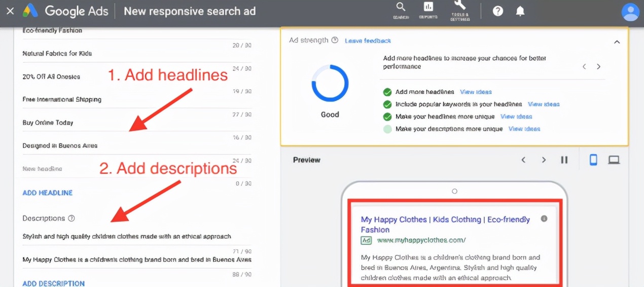The image size is (644, 287).
Task: Close the new responsive search ad editor
Action: (x=10, y=11)
